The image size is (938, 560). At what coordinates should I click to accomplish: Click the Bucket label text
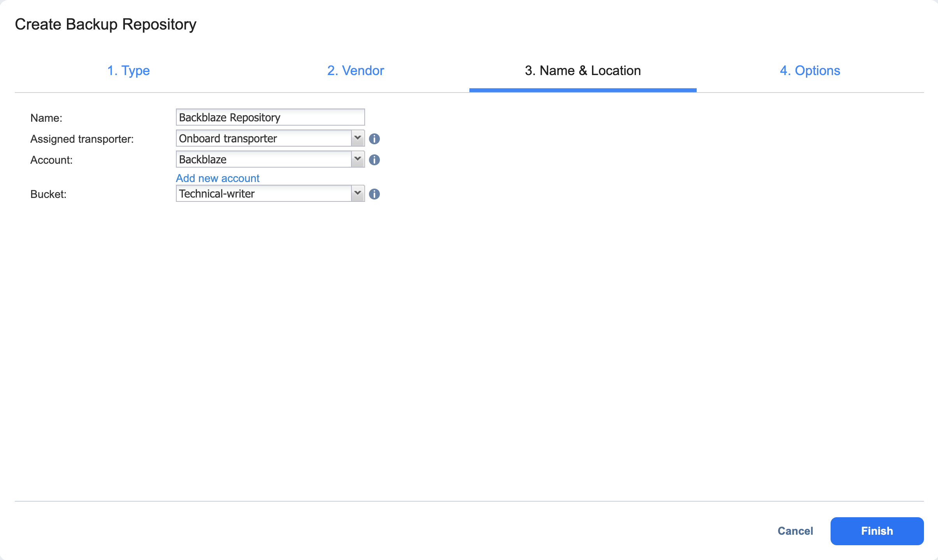[48, 194]
